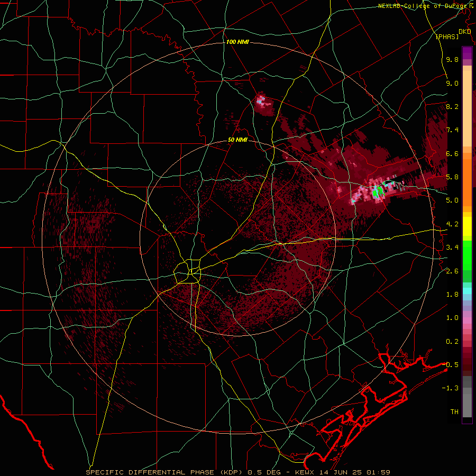Click the 9.8 scale value
Screen dimensions: 476x476
click(x=452, y=60)
